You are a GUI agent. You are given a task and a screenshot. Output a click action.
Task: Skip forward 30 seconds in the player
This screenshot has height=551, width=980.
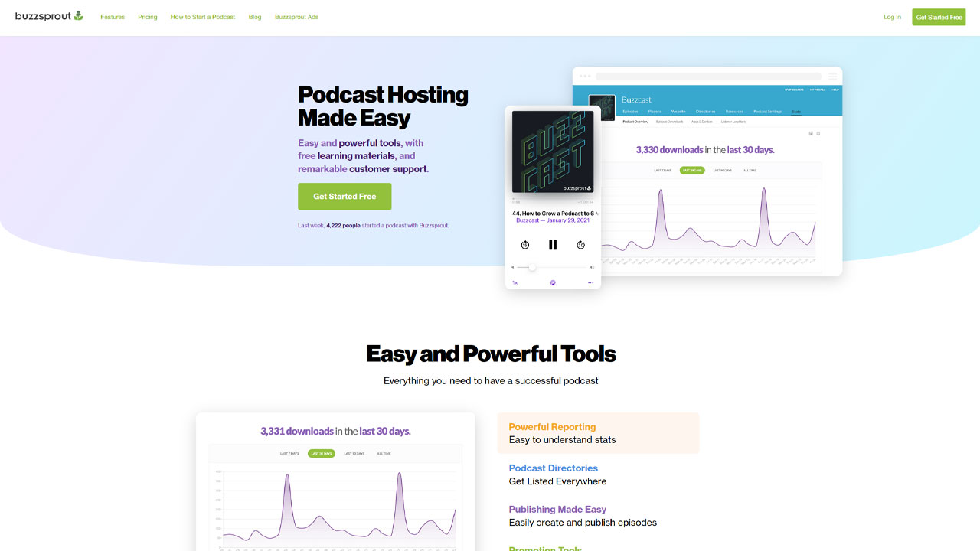coord(581,245)
